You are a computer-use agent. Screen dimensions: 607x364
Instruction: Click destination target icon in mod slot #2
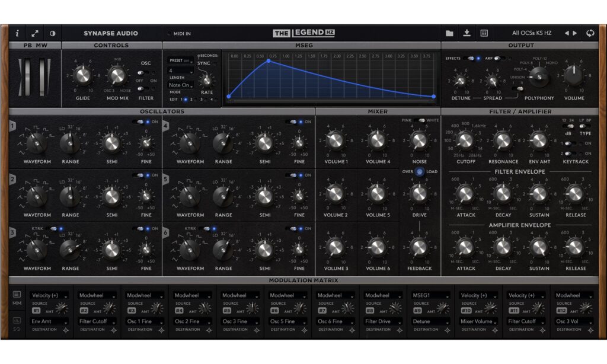pyautogui.click(x=114, y=330)
